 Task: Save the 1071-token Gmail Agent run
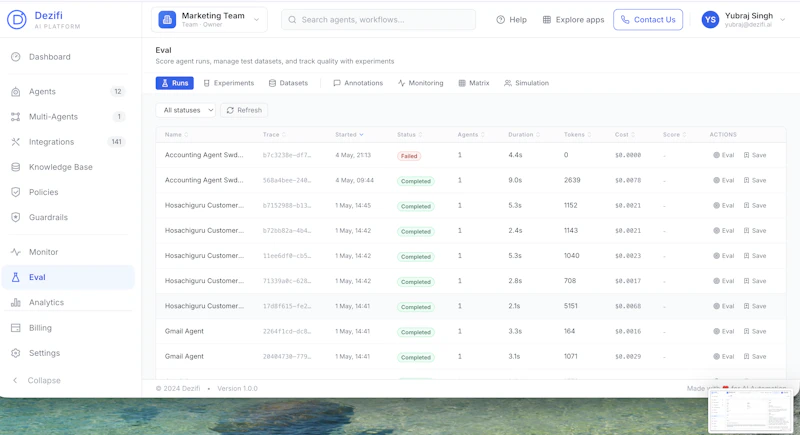[x=755, y=356]
